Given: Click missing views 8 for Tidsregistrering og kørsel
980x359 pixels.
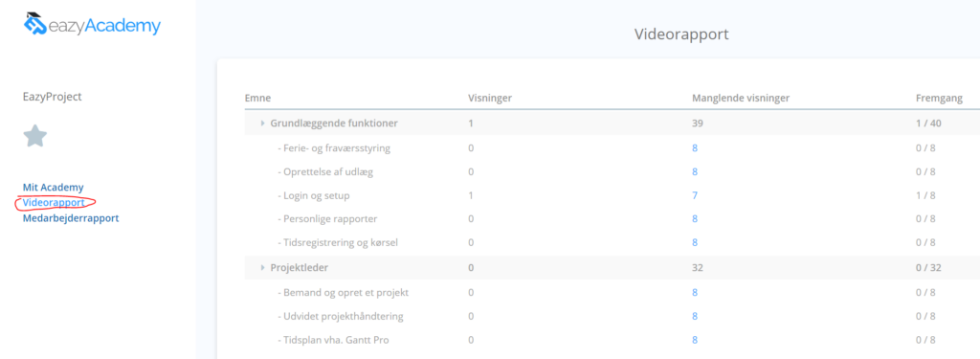Looking at the screenshot, I should [x=695, y=242].
